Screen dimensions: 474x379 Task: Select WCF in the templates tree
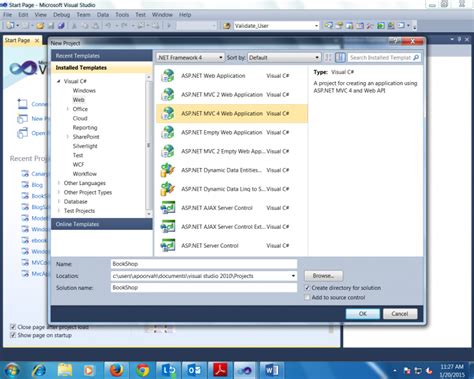(78, 164)
